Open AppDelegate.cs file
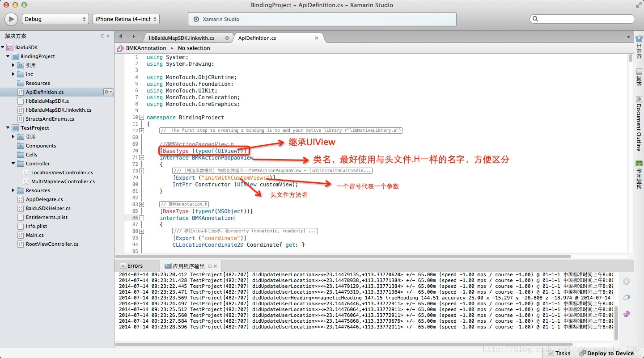The image size is (644, 358). pos(44,199)
